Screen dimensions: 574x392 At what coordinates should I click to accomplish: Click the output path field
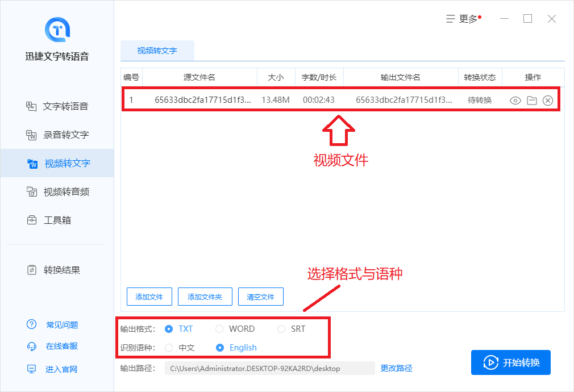[x=270, y=368]
